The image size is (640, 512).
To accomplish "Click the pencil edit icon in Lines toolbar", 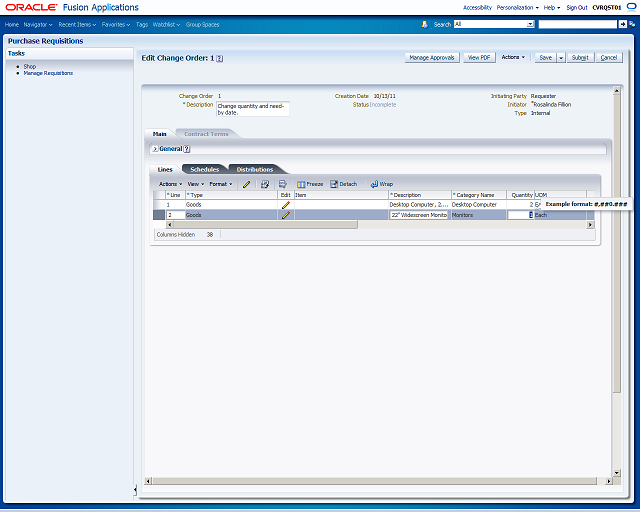I will (246, 184).
